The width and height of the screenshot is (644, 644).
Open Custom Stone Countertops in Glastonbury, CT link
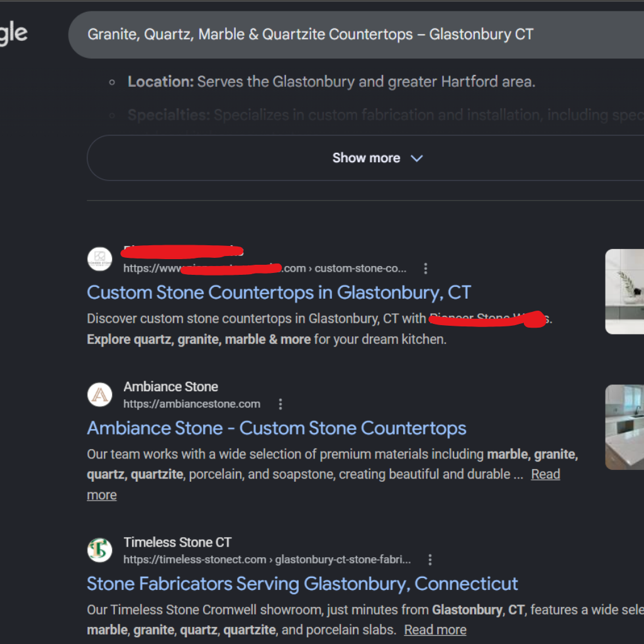(279, 293)
